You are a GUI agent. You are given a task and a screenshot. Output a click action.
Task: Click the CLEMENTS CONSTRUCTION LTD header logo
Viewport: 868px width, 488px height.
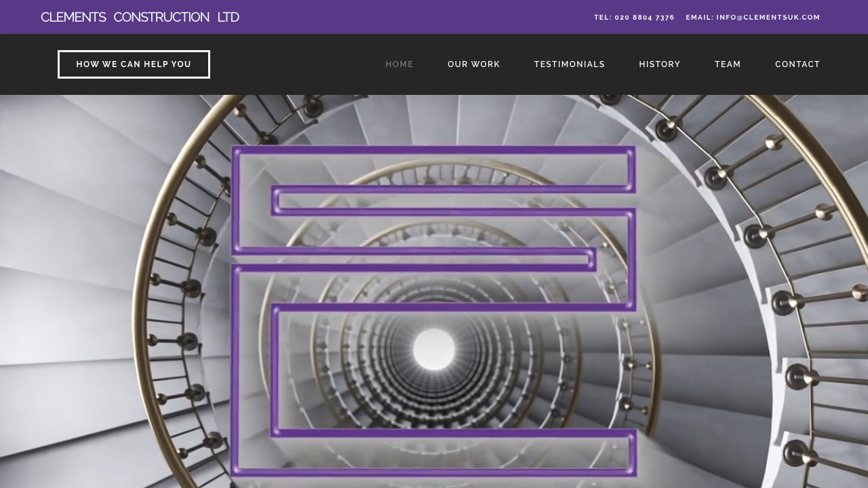(140, 16)
